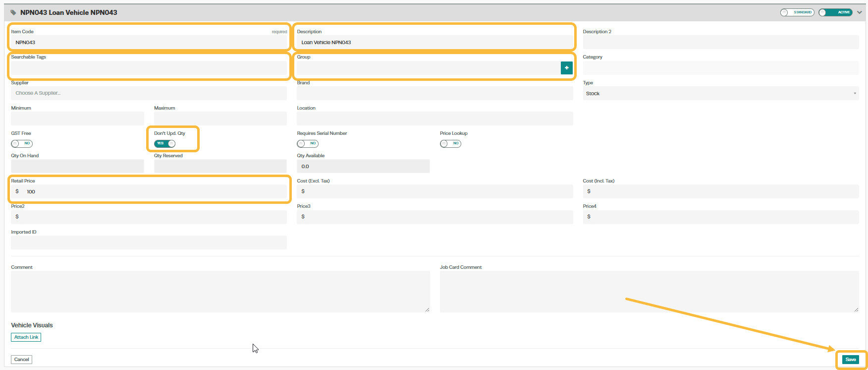Image resolution: width=868 pixels, height=370 pixels.
Task: Collapse the panel using top-right chevron
Action: pos(860,12)
